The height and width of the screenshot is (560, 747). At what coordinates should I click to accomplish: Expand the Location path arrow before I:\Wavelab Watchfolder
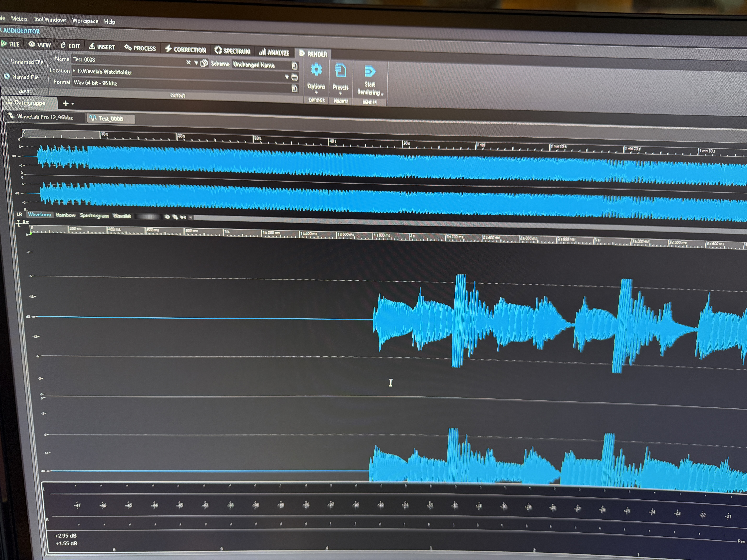pos(74,71)
